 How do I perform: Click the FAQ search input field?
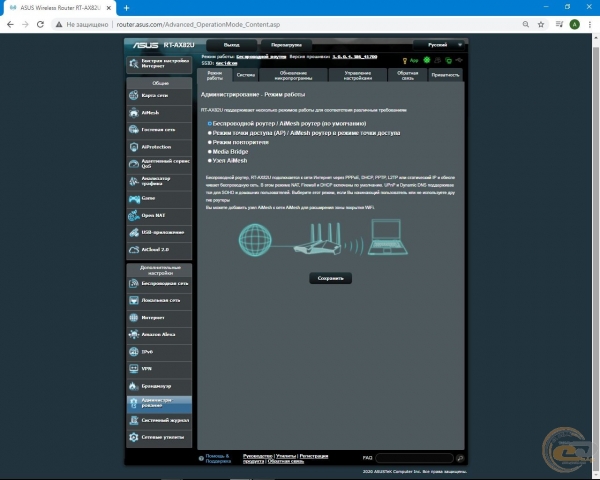[x=415, y=458]
